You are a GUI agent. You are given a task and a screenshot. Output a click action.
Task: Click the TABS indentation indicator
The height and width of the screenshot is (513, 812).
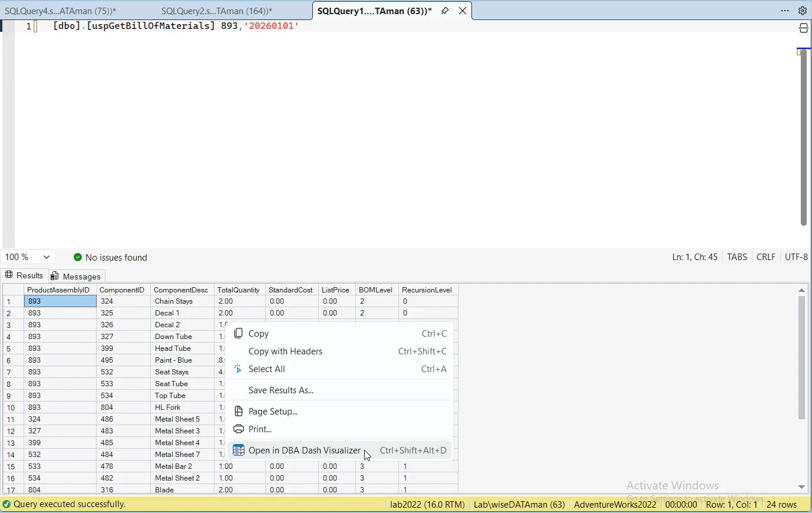[737, 257]
